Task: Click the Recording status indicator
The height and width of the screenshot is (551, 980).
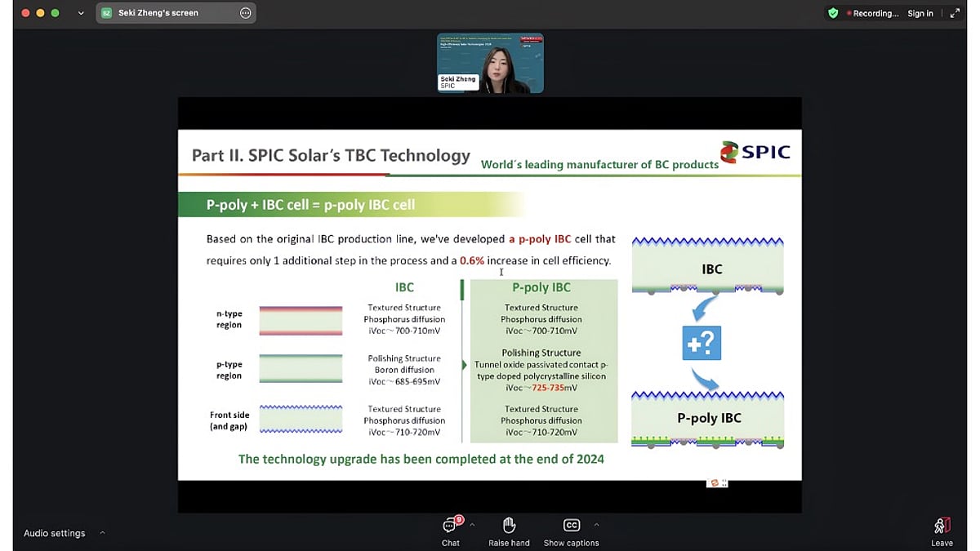Action: [x=872, y=13]
